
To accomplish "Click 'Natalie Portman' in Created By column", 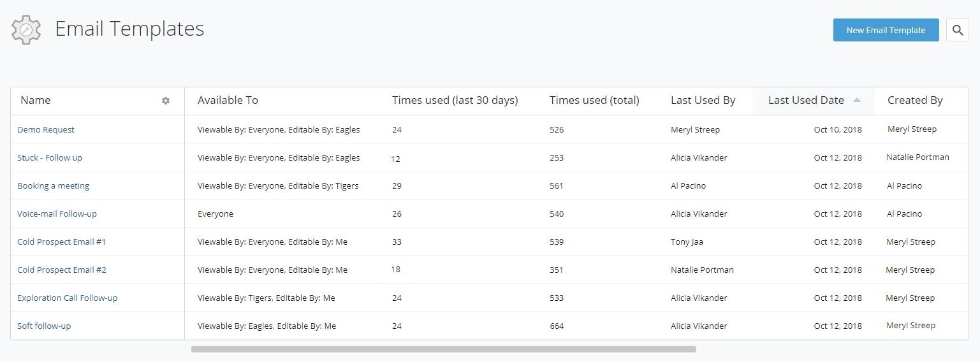I will [x=918, y=157].
